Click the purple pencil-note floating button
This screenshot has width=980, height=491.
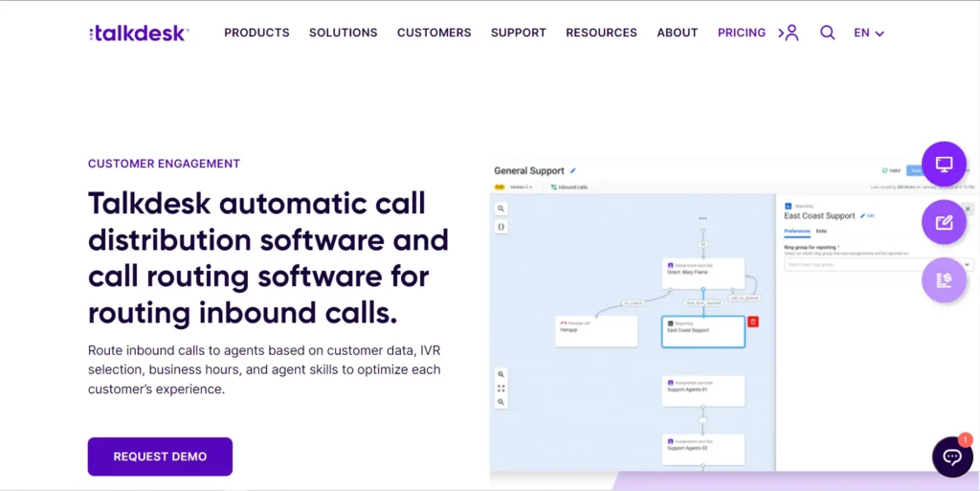click(944, 222)
